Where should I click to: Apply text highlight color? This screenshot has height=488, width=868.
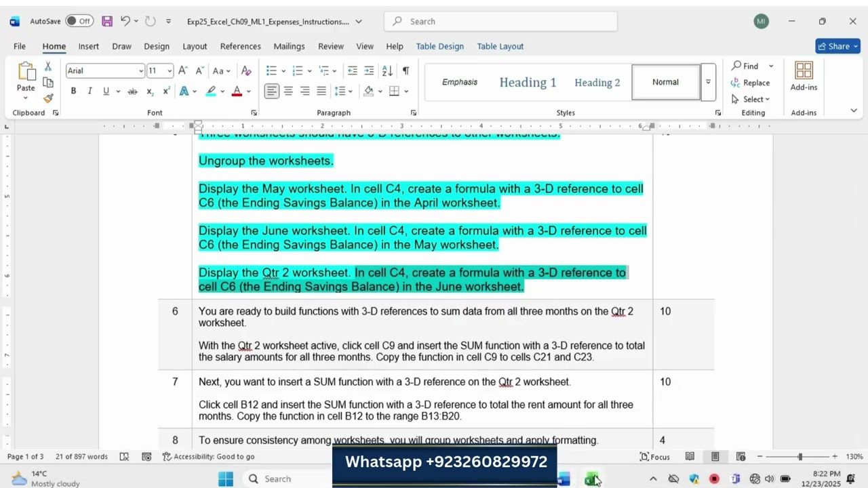211,91
